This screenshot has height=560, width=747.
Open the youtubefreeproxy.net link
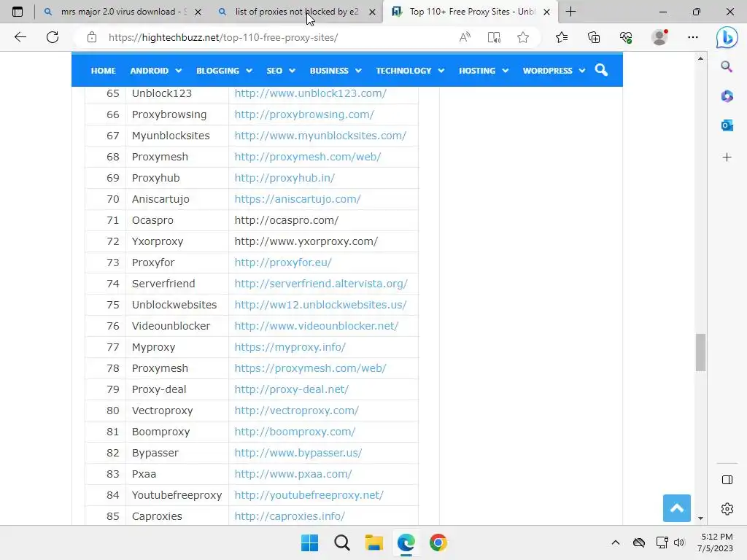pyautogui.click(x=309, y=495)
